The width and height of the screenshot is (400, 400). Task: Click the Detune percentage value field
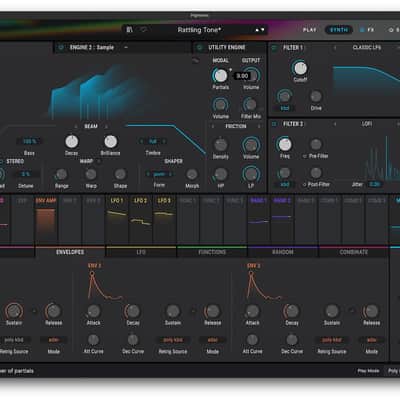(26, 174)
